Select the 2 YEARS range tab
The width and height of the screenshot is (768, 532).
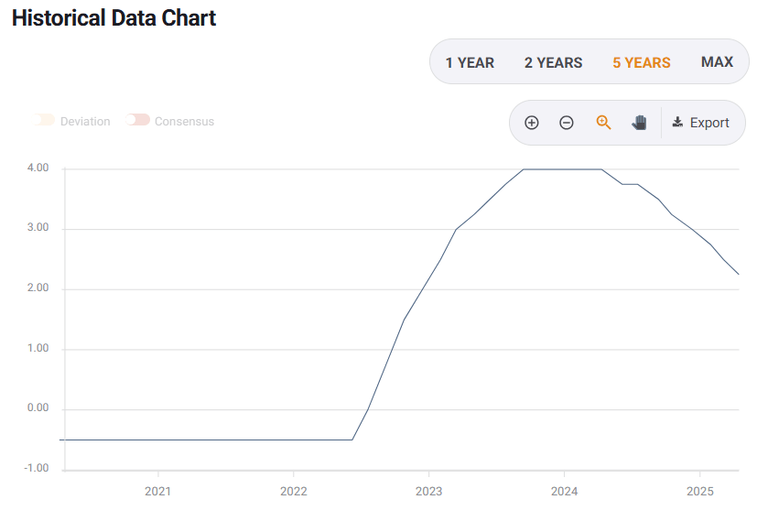tap(553, 62)
